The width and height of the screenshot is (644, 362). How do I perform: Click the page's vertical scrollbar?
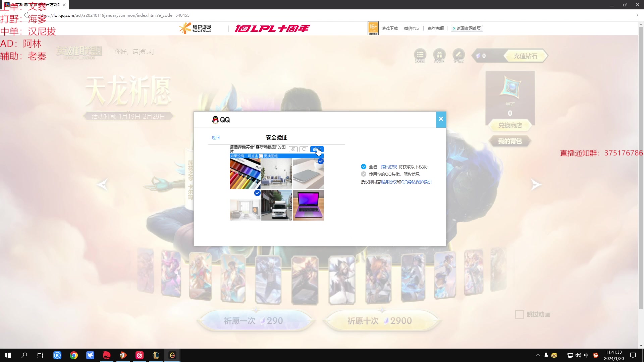tap(641, 168)
